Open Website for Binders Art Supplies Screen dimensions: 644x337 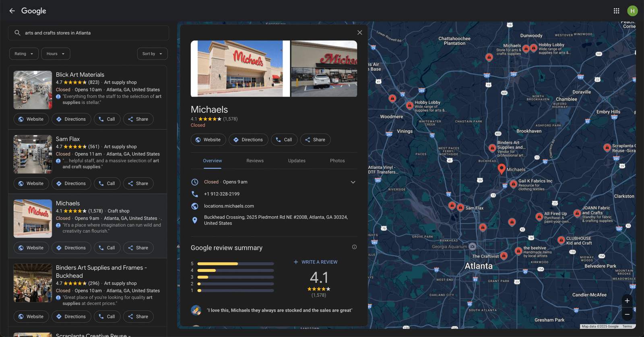(x=31, y=316)
